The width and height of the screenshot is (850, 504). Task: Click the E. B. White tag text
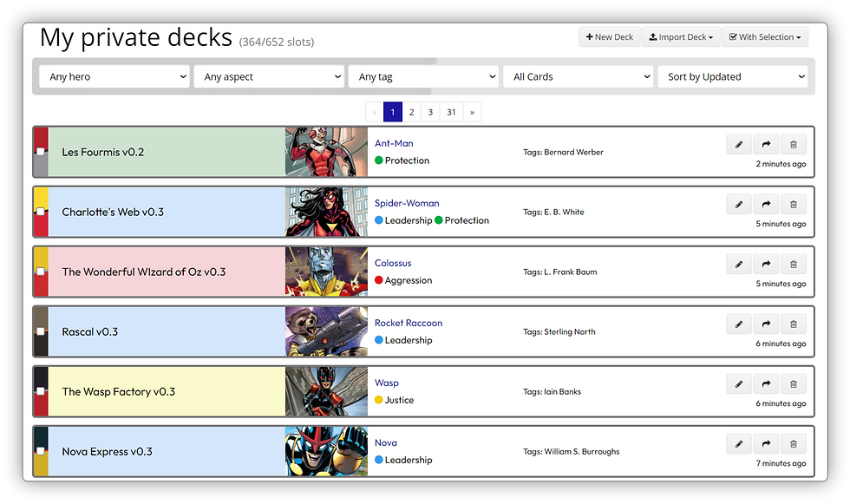[564, 212]
